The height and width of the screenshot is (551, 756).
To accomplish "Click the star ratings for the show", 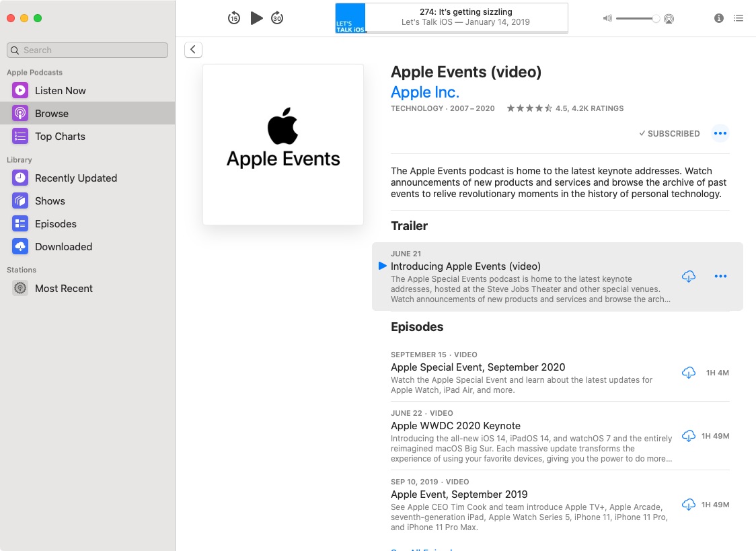I will coord(529,108).
